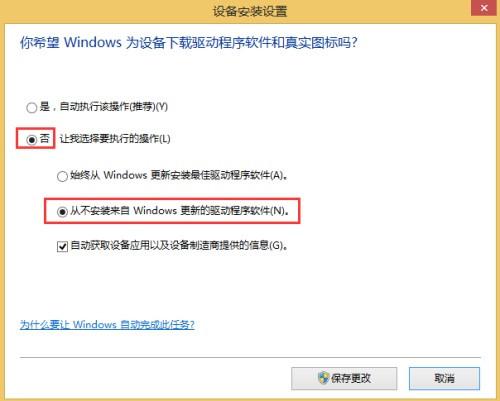
Task: Choose 始终从 Windows 更新安装最佳驱动程序软件 radio circle
Action: 62,176
